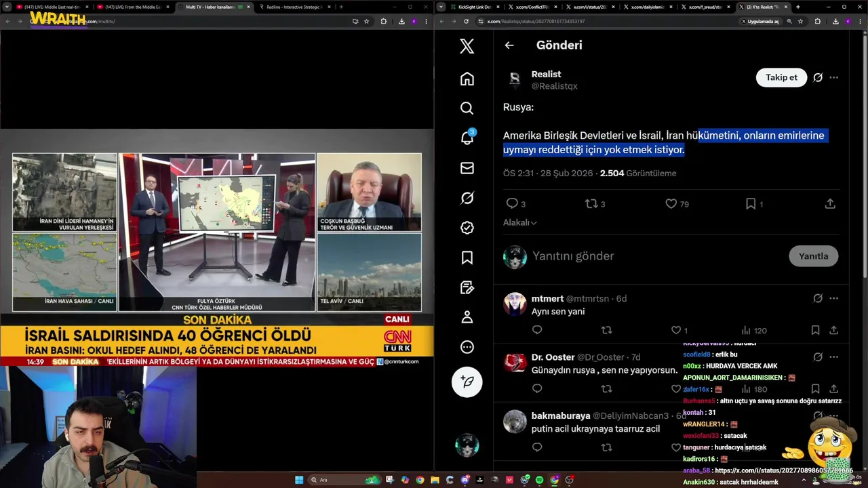The image size is (868, 488).
Task: Open three-dot options on Realist's post
Action: pos(834,77)
